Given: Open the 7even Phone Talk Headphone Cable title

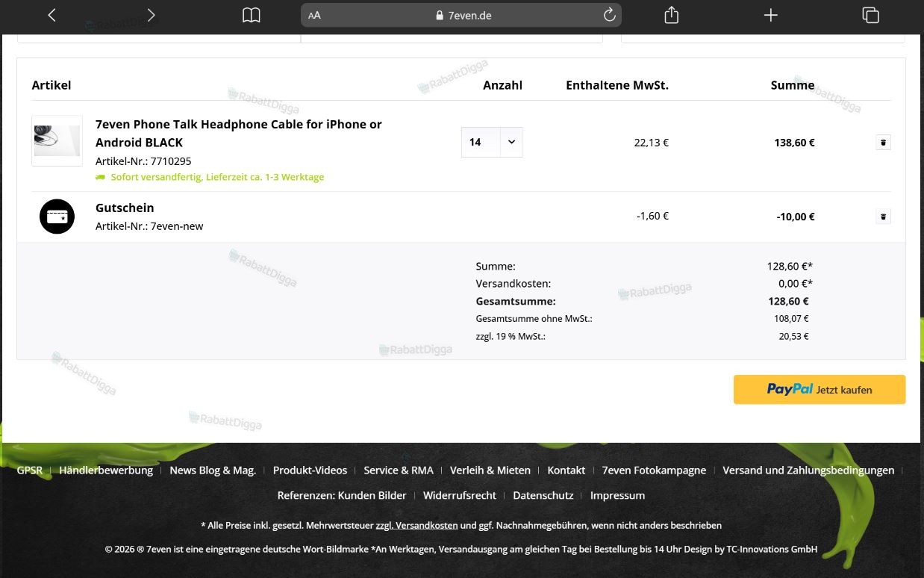Looking at the screenshot, I should 239,133.
